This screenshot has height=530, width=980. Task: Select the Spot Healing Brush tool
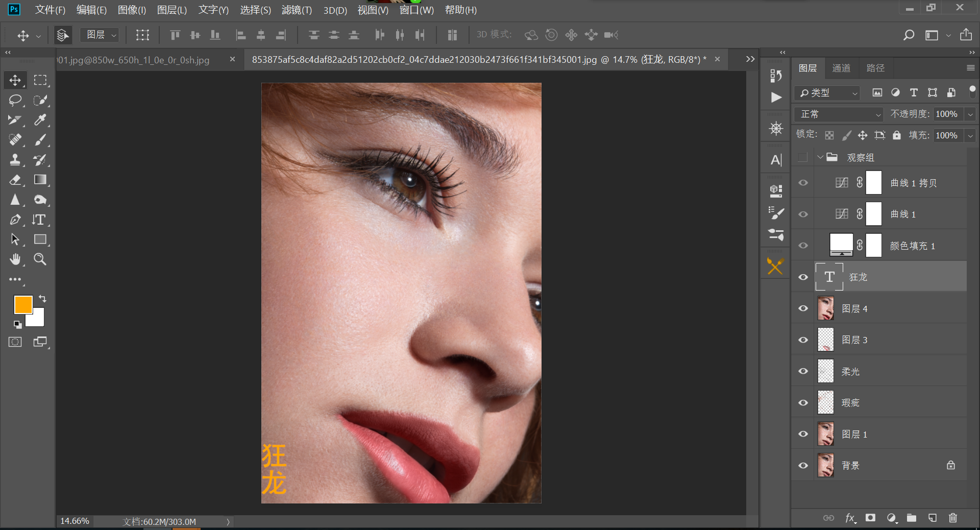click(x=15, y=139)
